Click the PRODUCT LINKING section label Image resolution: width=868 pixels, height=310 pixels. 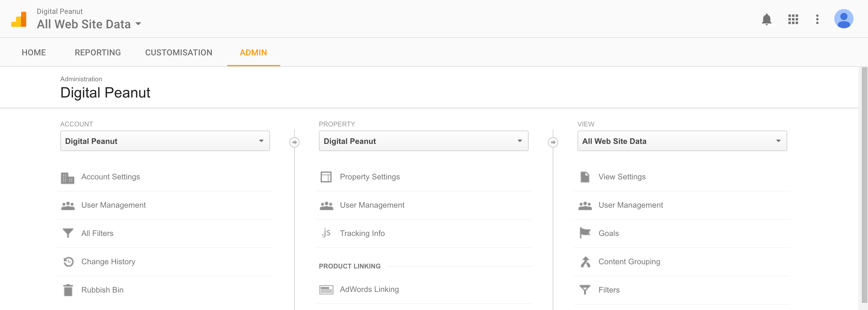[x=350, y=266]
